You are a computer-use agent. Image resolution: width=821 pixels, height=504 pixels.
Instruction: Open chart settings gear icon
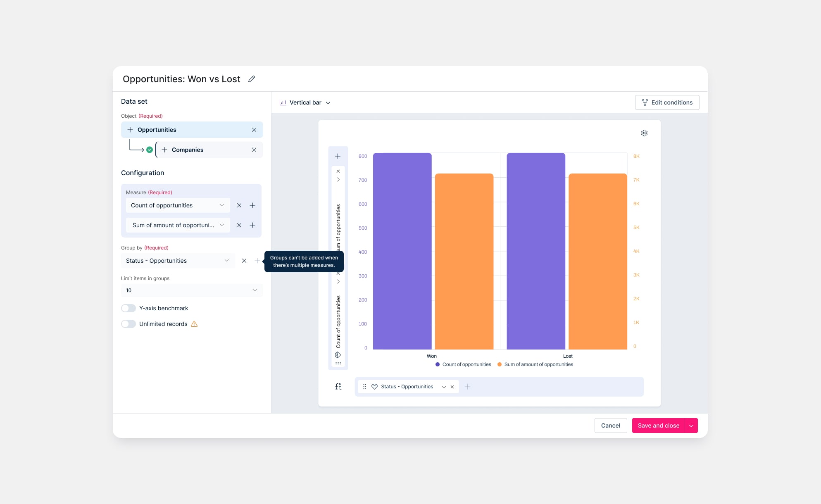(x=644, y=133)
